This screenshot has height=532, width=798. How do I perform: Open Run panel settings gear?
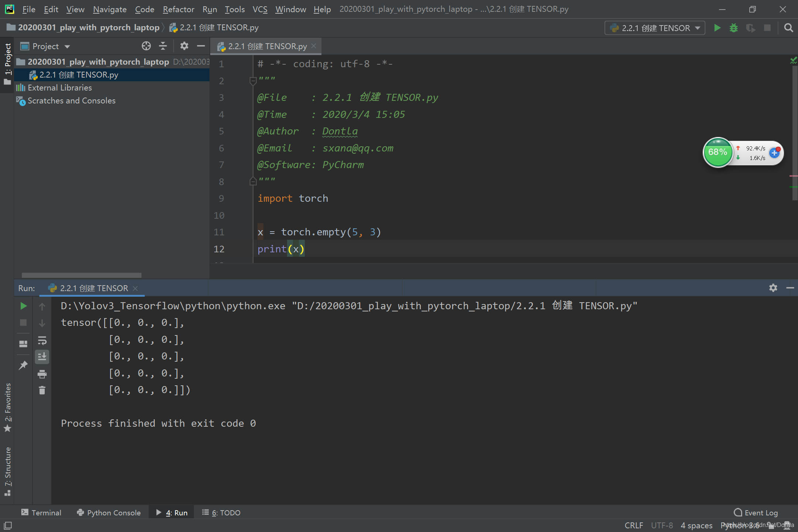773,288
